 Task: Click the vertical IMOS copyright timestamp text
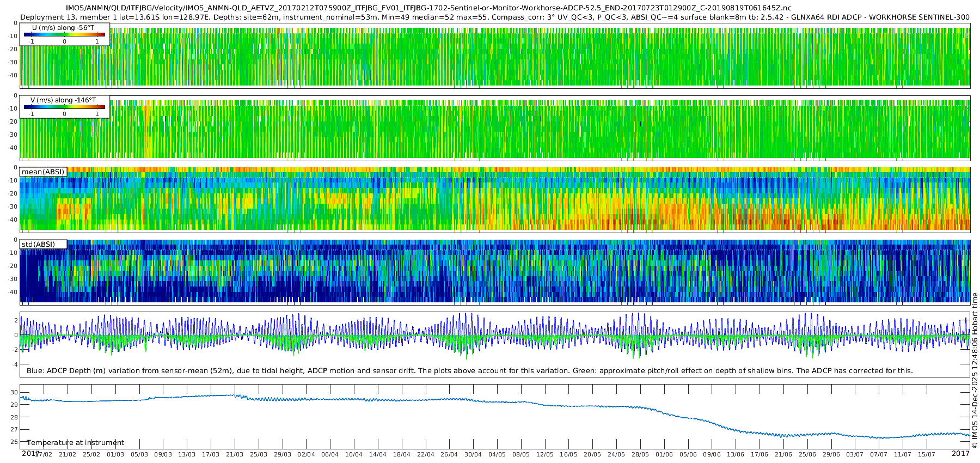click(x=975, y=370)
